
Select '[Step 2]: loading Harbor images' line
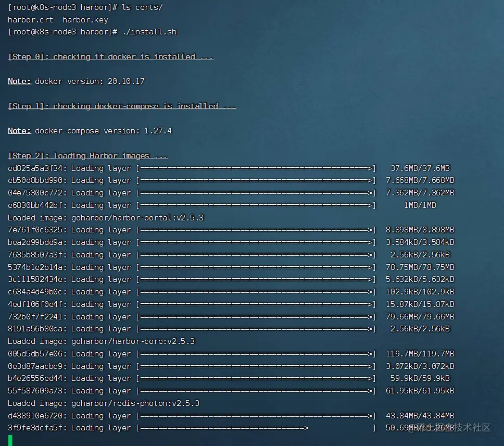tap(88, 156)
